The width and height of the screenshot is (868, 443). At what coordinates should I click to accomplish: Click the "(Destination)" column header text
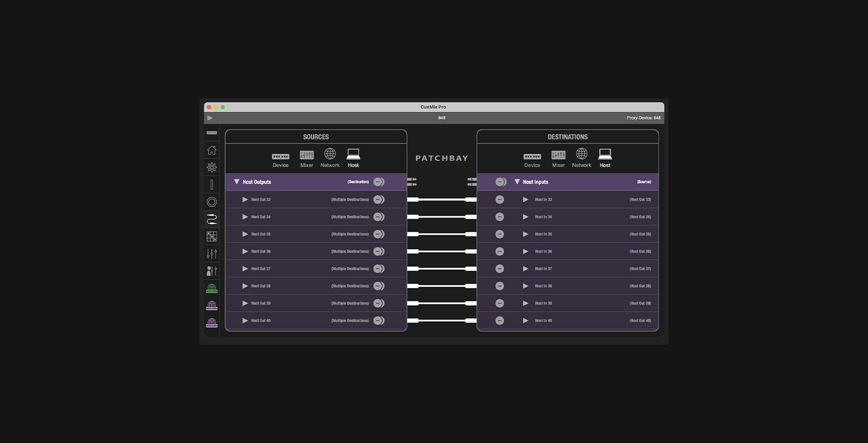[358, 182]
